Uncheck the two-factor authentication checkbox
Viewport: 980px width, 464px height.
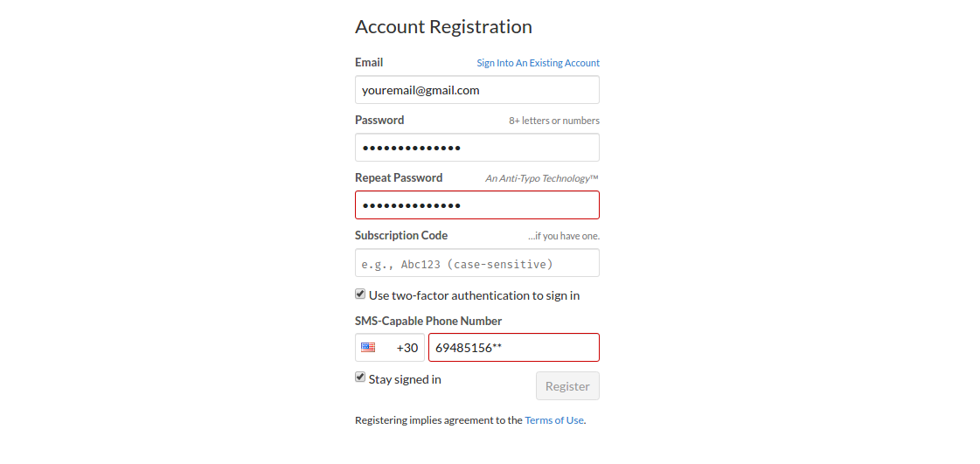(x=360, y=294)
